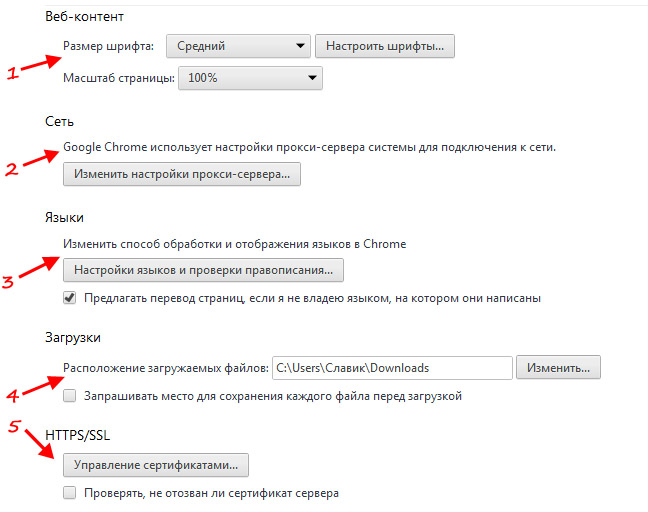
Task: Enable Запрашивать место для сохранения checkbox
Action: (x=70, y=396)
